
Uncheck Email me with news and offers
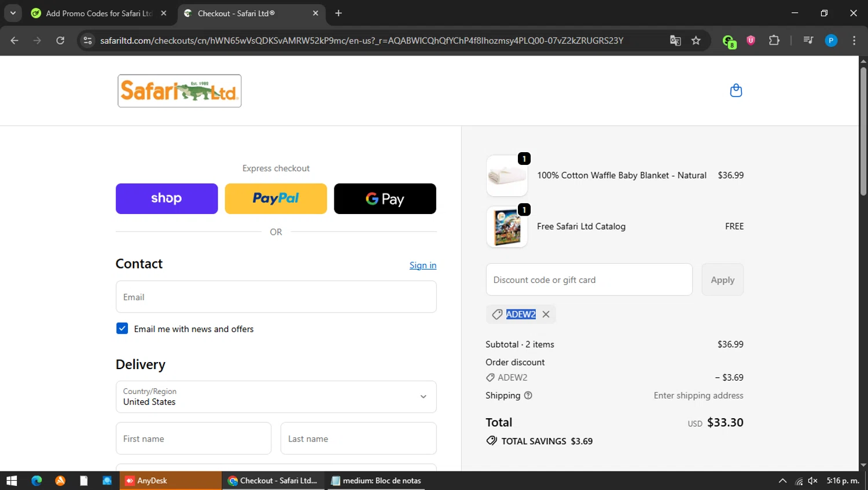[x=122, y=329]
